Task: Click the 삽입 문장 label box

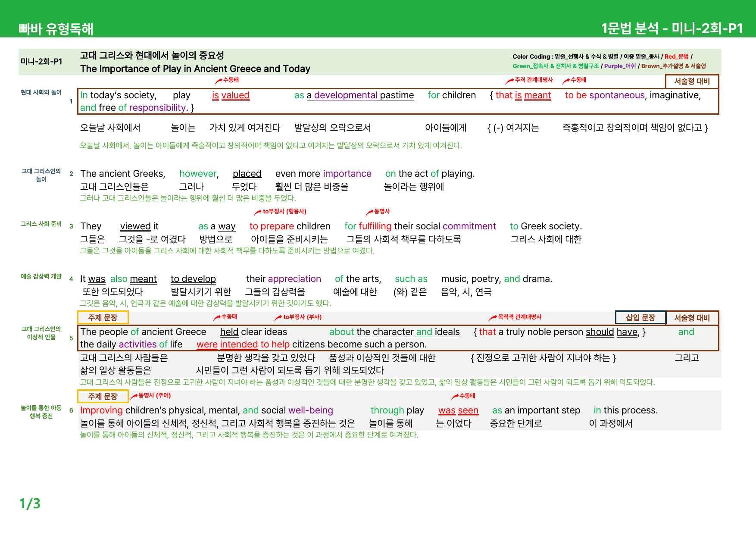Action: point(640,318)
